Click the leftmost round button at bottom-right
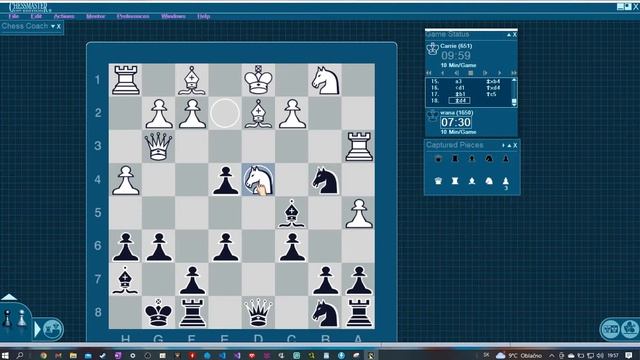Viewport: 640px width, 360px height. pos(611,329)
